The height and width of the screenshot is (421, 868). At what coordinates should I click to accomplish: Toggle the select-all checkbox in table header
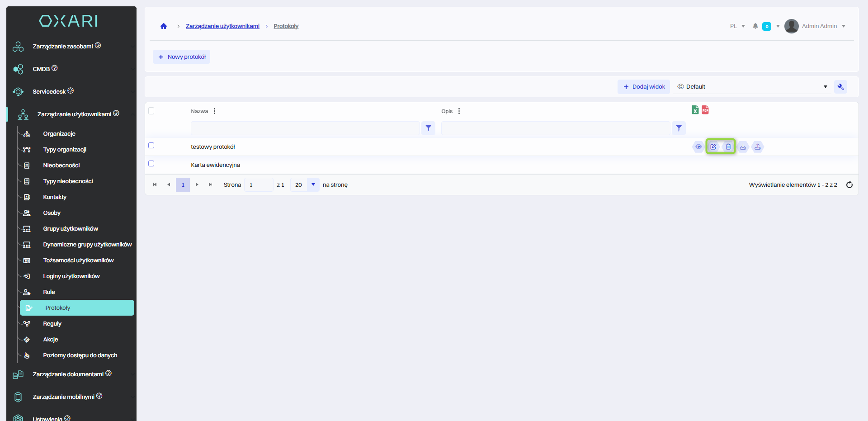[151, 111]
